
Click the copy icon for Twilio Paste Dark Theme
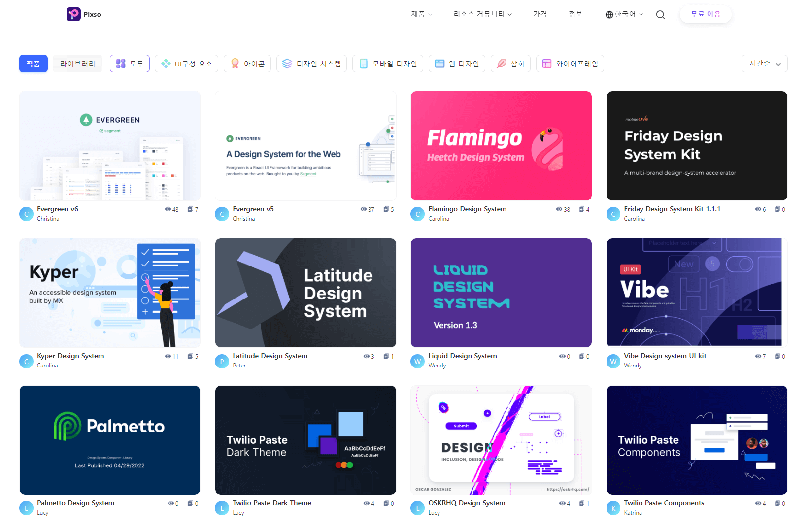(x=386, y=503)
